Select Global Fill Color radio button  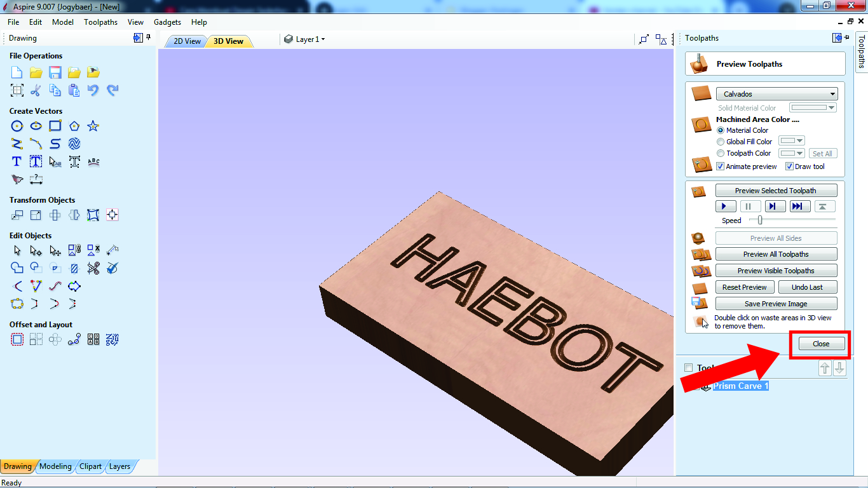point(721,142)
